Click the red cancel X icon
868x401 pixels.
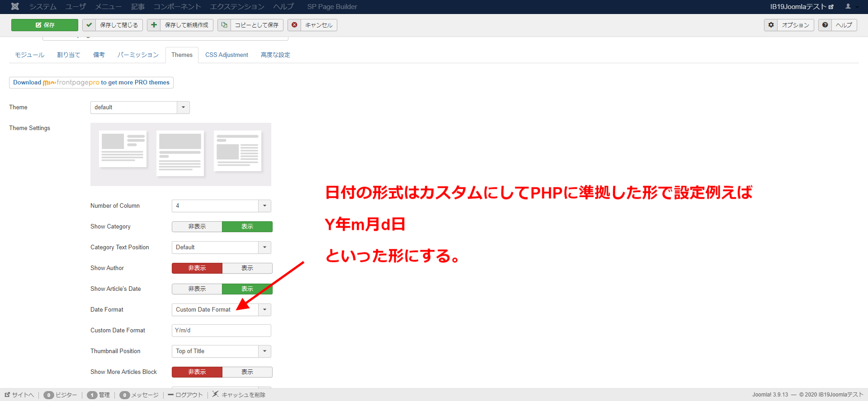click(x=294, y=25)
